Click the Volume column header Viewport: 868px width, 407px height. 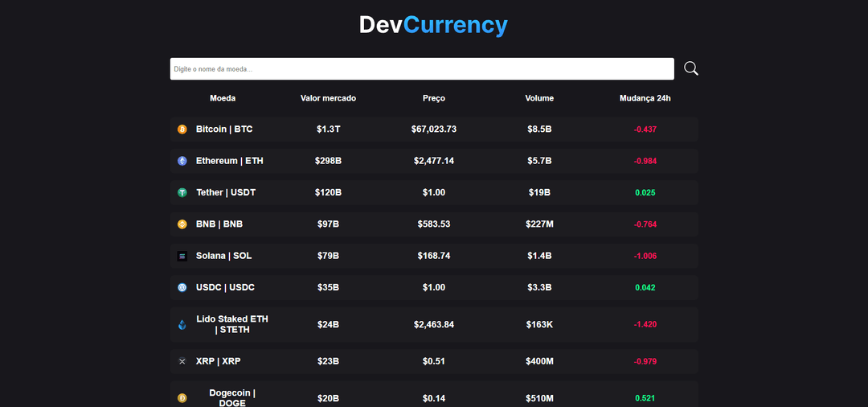click(x=540, y=98)
